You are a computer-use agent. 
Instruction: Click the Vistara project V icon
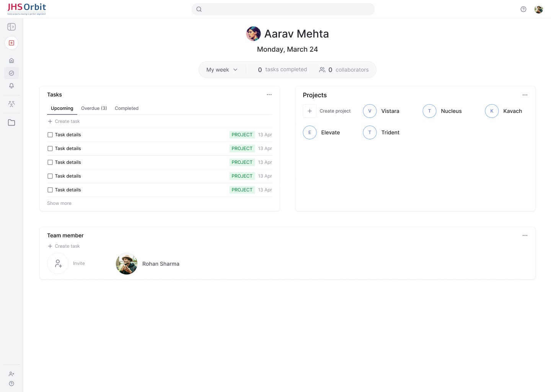(x=370, y=111)
